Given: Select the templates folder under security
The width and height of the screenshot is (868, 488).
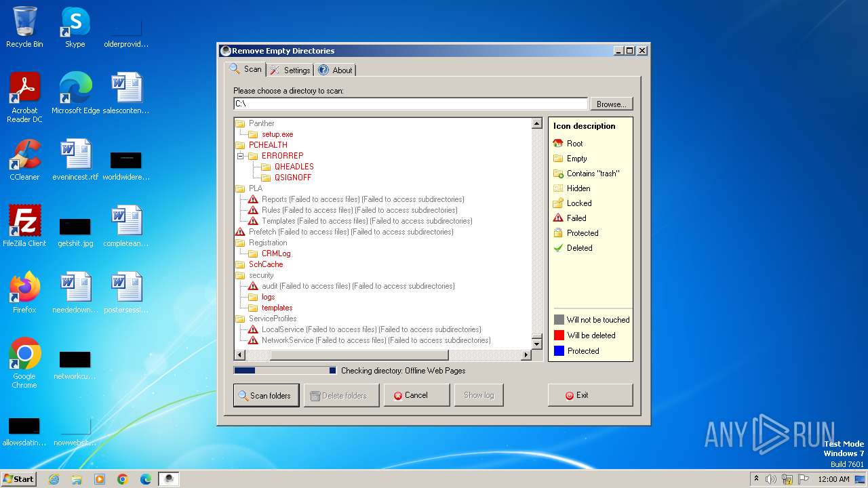Looking at the screenshot, I should [x=277, y=308].
